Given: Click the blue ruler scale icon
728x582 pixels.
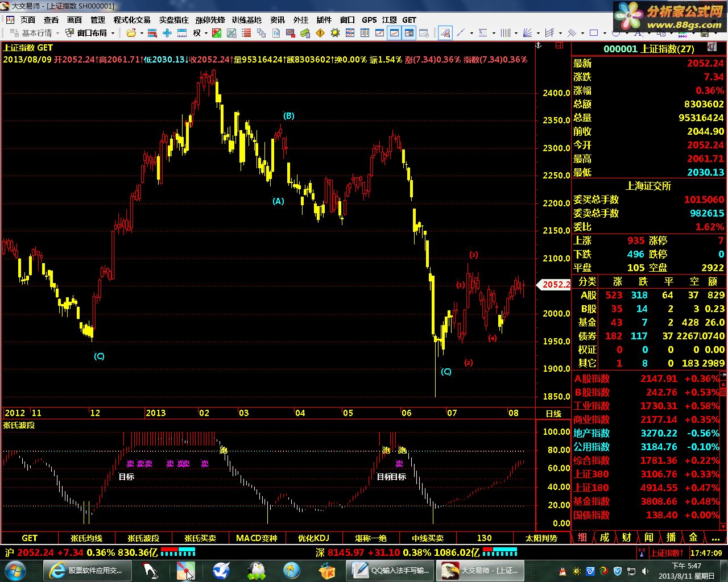Looking at the screenshot, I should [182, 33].
